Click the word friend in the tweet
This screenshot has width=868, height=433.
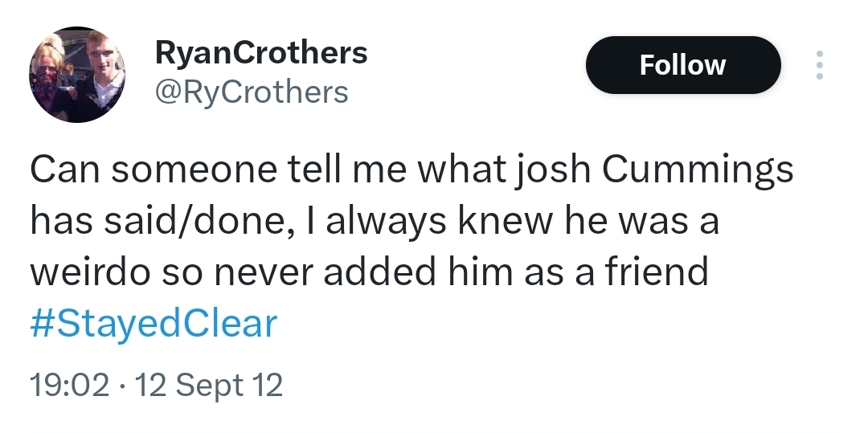tap(656, 272)
